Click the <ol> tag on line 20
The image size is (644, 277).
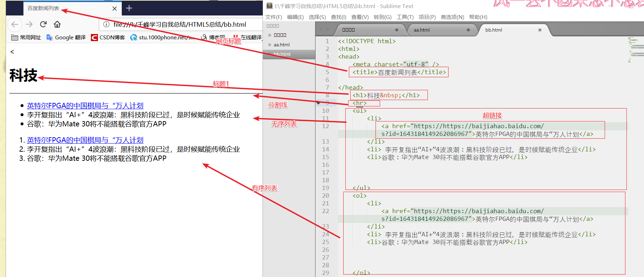pyautogui.click(x=359, y=196)
